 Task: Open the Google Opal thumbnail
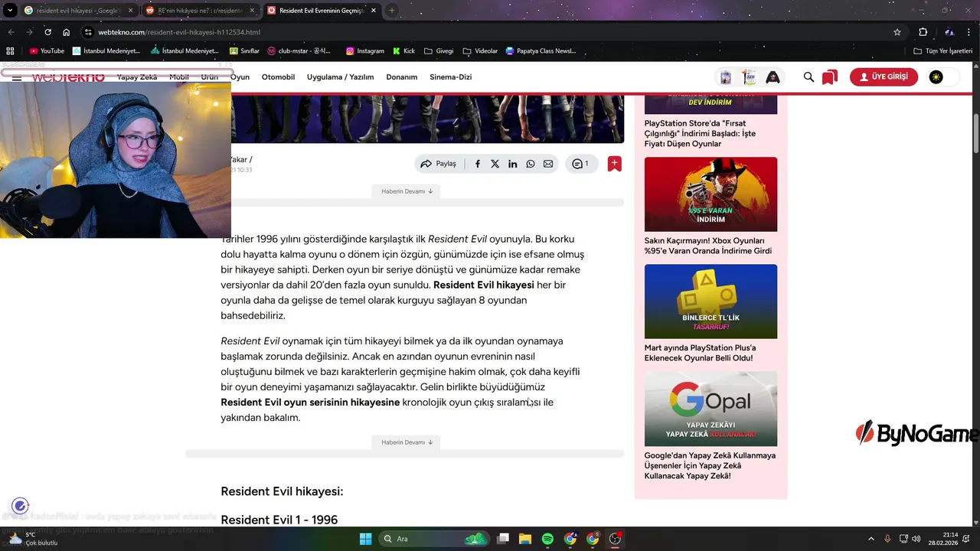pyautogui.click(x=710, y=409)
